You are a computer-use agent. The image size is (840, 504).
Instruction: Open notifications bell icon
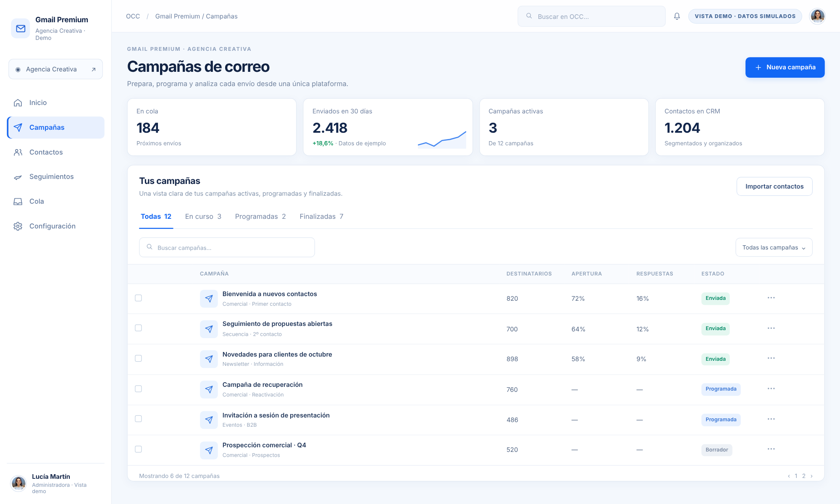[x=677, y=16]
